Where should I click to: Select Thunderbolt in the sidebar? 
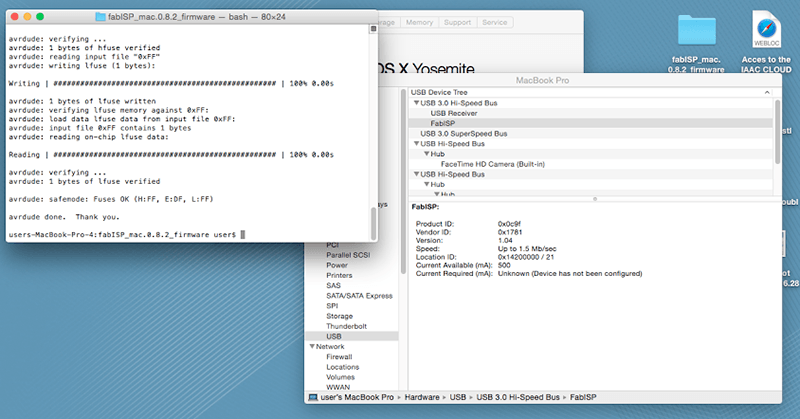click(346, 326)
